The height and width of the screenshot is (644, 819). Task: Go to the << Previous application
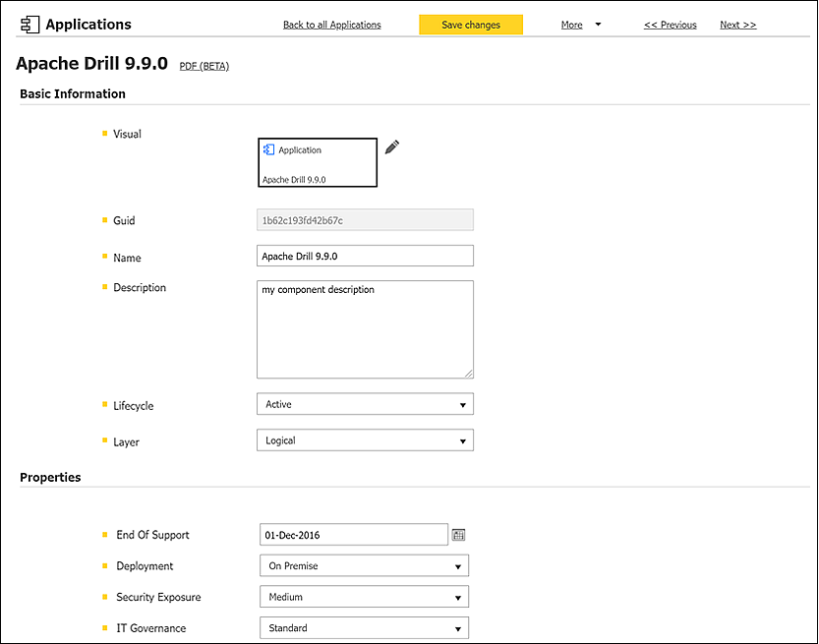pos(670,25)
